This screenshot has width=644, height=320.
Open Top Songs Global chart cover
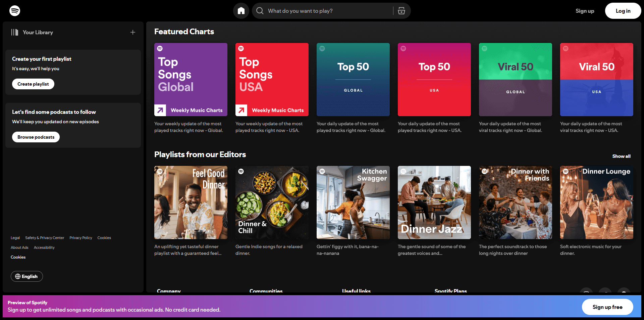(191, 80)
